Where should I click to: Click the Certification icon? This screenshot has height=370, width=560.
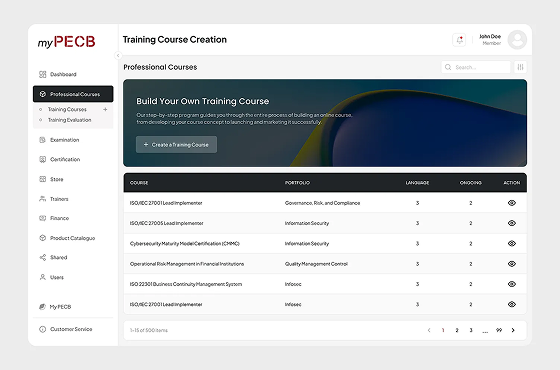click(x=42, y=159)
